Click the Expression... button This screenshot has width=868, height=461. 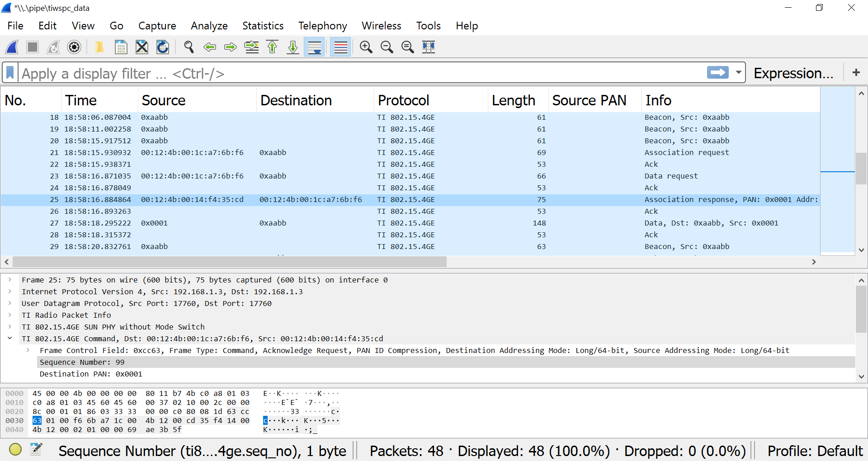click(793, 73)
